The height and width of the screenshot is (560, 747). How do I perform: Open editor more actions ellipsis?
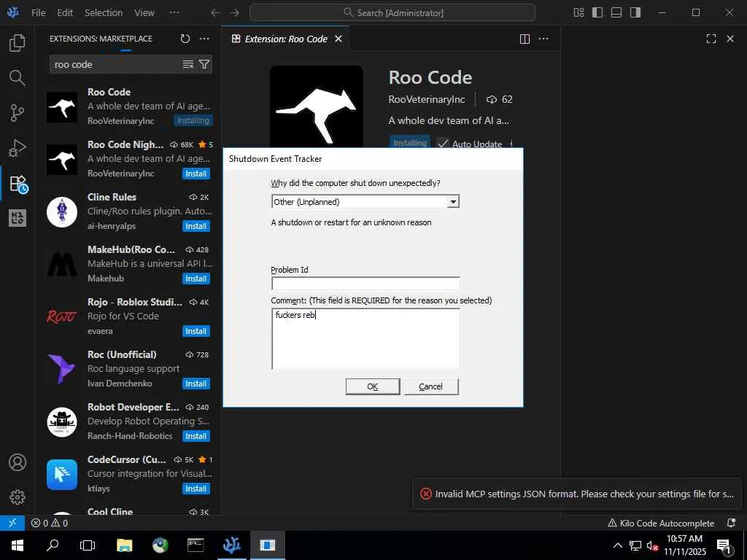[543, 39]
